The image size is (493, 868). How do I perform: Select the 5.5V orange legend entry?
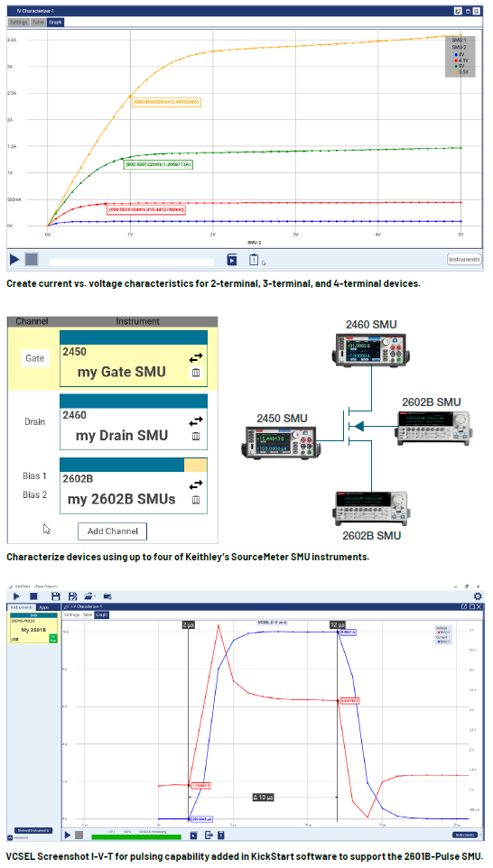pyautogui.click(x=461, y=72)
